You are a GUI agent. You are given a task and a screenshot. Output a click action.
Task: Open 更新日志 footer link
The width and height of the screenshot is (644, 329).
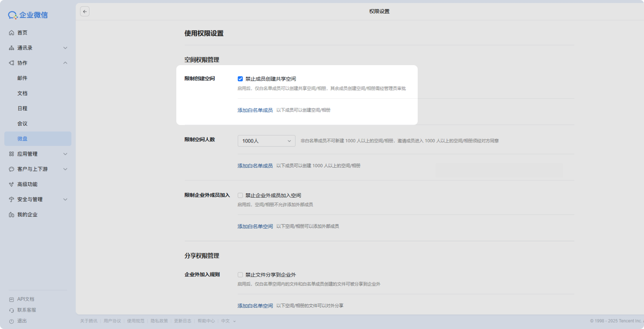tap(183, 321)
